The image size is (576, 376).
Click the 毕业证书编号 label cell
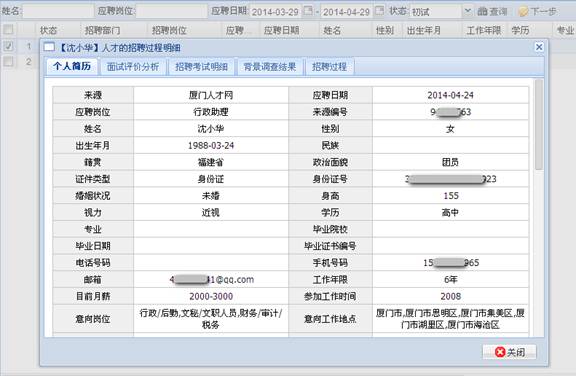[330, 246]
